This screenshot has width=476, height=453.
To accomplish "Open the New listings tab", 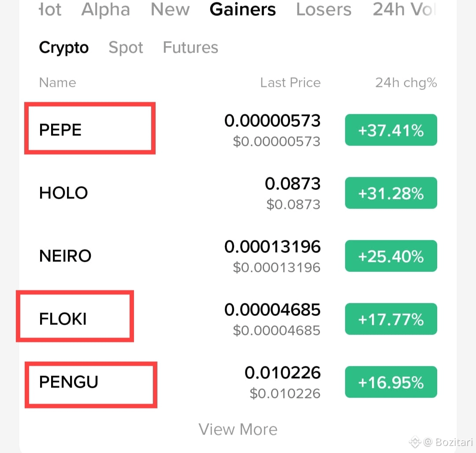I will 170,10.
